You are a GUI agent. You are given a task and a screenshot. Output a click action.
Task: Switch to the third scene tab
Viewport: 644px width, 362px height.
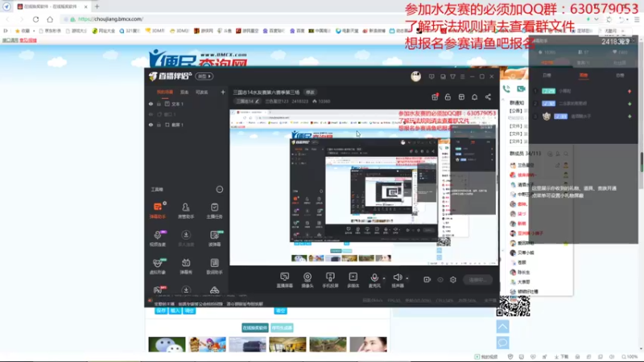(202, 93)
